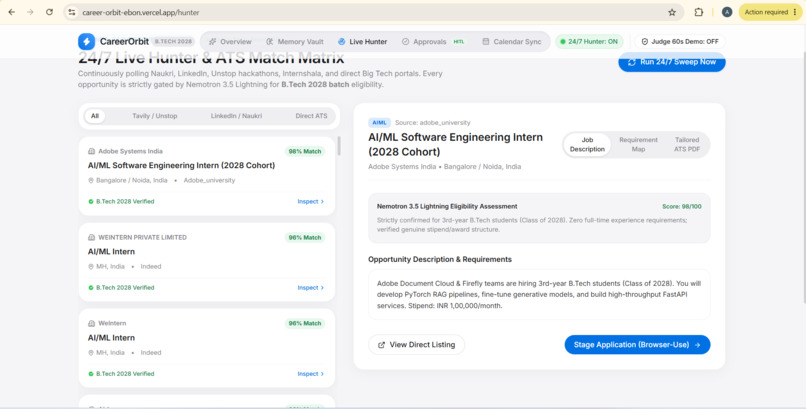Click the WEINTERN PRIVATE LIMITED 96% Match badge

coord(305,238)
